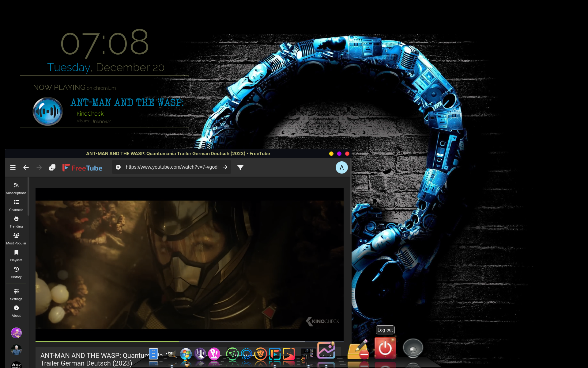Go back in FreeTube history
The height and width of the screenshot is (368, 588).
pos(26,167)
